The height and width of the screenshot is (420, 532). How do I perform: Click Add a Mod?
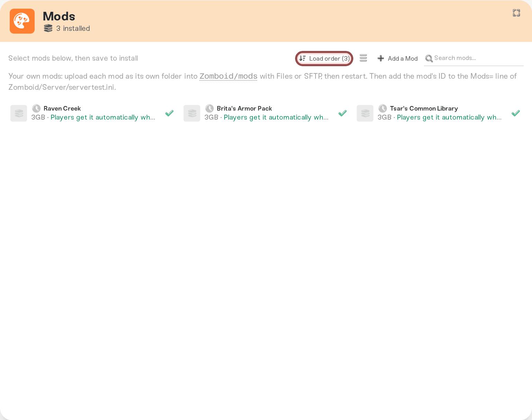pyautogui.click(x=398, y=58)
